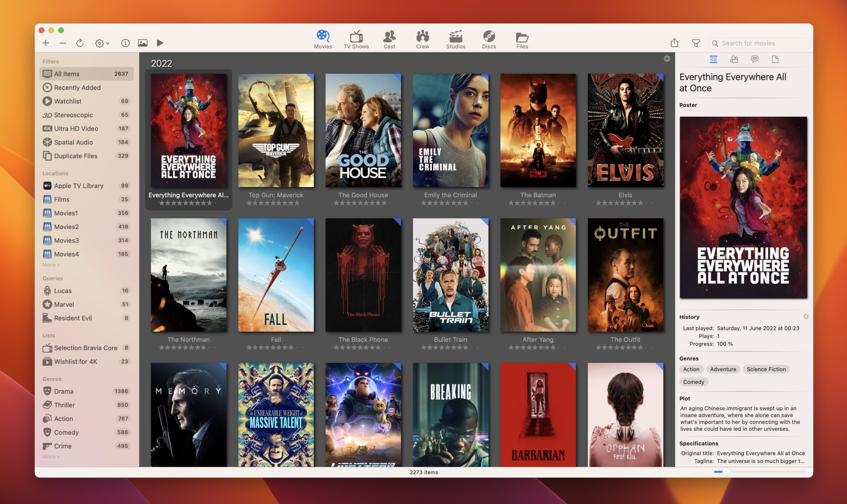The width and height of the screenshot is (847, 504).
Task: Switch to the Movies tab
Action: [x=323, y=40]
